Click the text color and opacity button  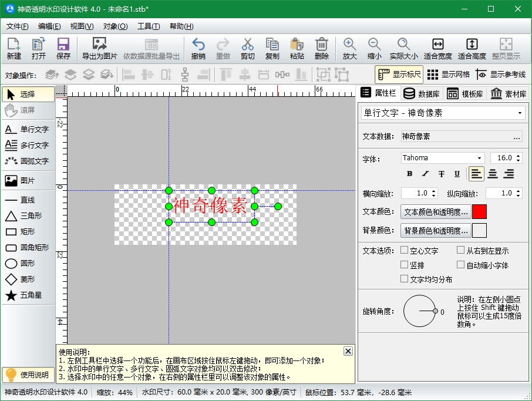pyautogui.click(x=436, y=212)
